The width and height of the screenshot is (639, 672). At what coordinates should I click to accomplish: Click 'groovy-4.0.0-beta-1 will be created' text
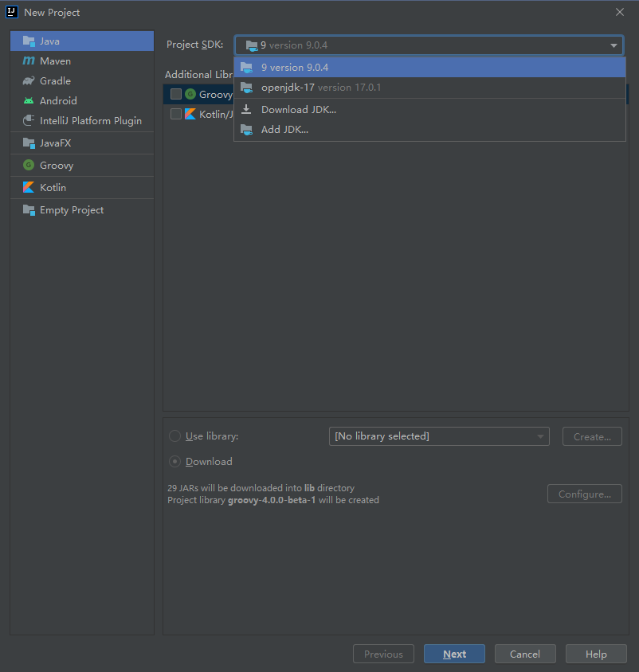[x=304, y=500]
